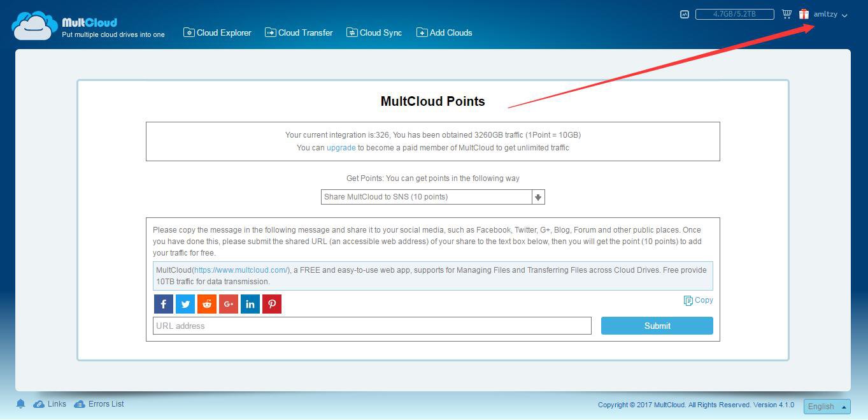The height and width of the screenshot is (420, 868).
Task: Open the Errors List
Action: point(99,404)
